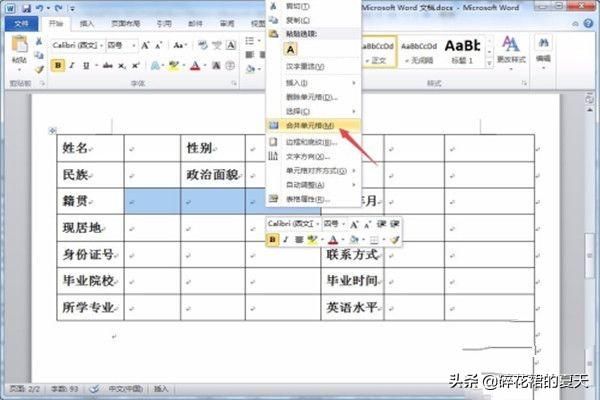
Task: Apply Strikethrough formatting
Action: tap(108, 66)
